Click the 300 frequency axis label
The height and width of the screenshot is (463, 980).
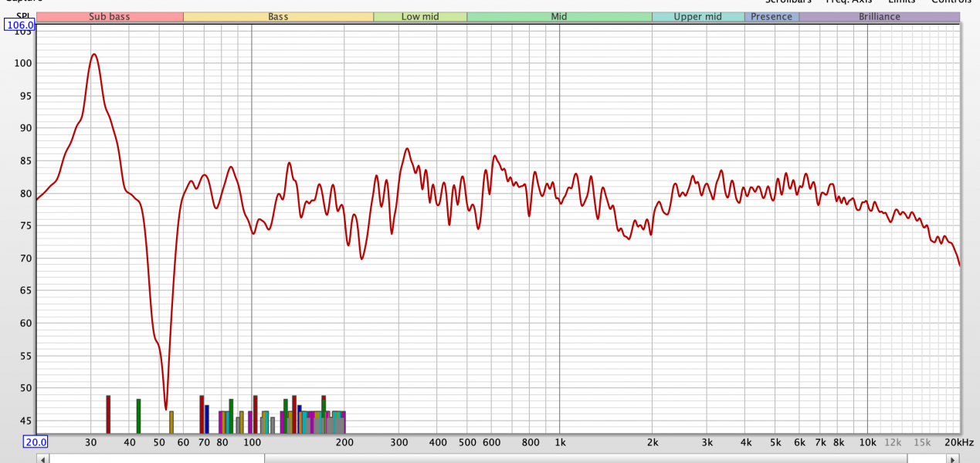(x=398, y=442)
